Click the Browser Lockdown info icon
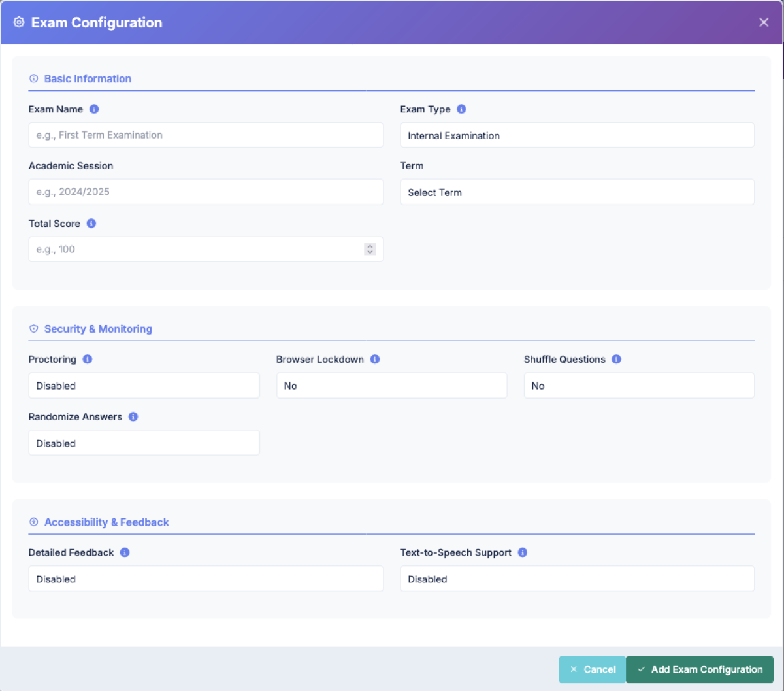This screenshot has height=691, width=784. (x=375, y=359)
